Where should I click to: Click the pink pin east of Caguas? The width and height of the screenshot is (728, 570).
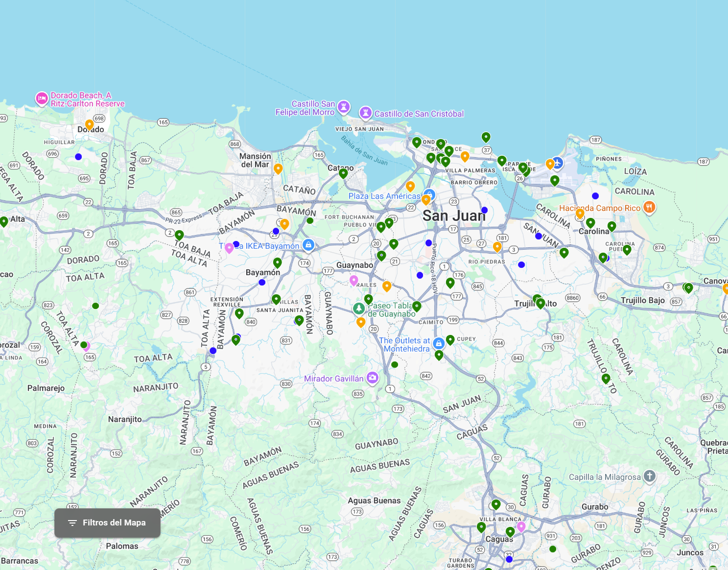click(x=521, y=526)
